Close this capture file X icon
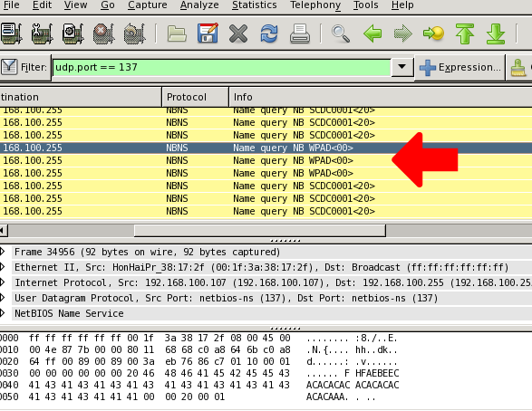 [238, 33]
